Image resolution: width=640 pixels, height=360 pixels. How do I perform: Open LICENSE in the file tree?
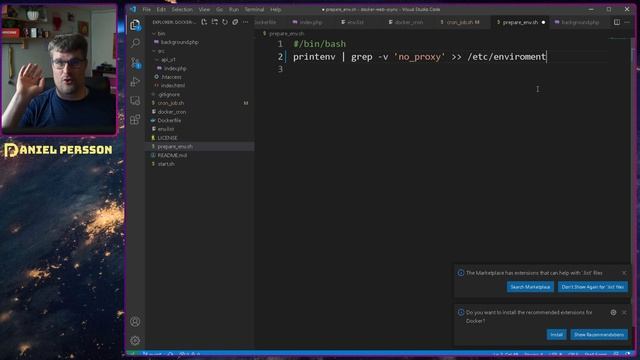(167, 138)
